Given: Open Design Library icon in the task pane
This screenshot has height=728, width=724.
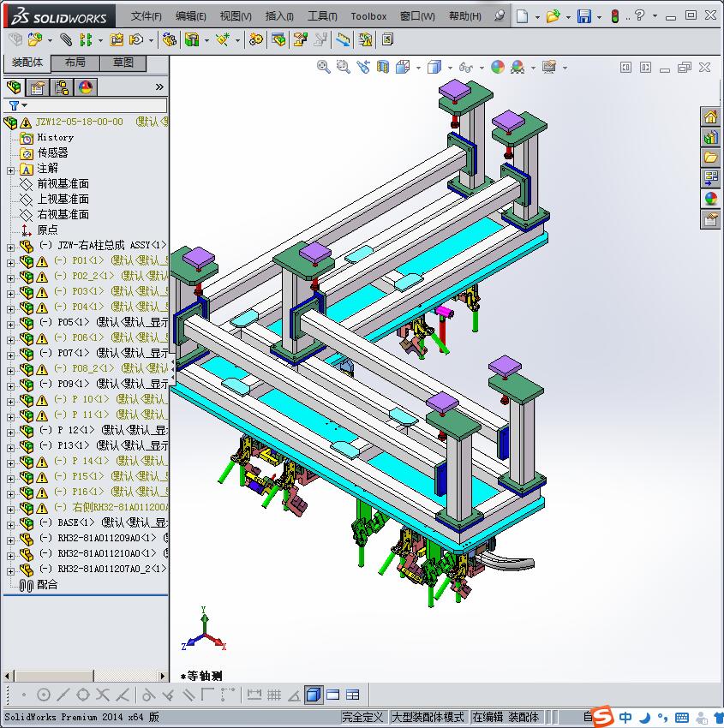Looking at the screenshot, I should pos(710,137).
